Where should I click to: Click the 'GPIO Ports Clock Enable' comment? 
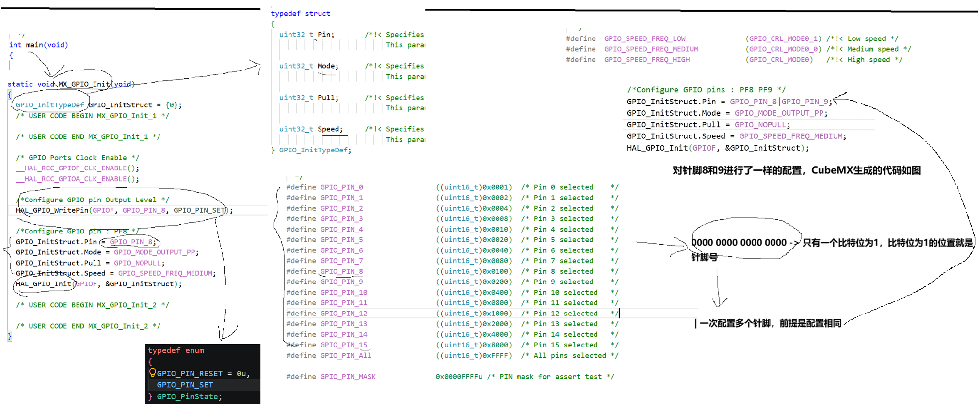(77, 158)
